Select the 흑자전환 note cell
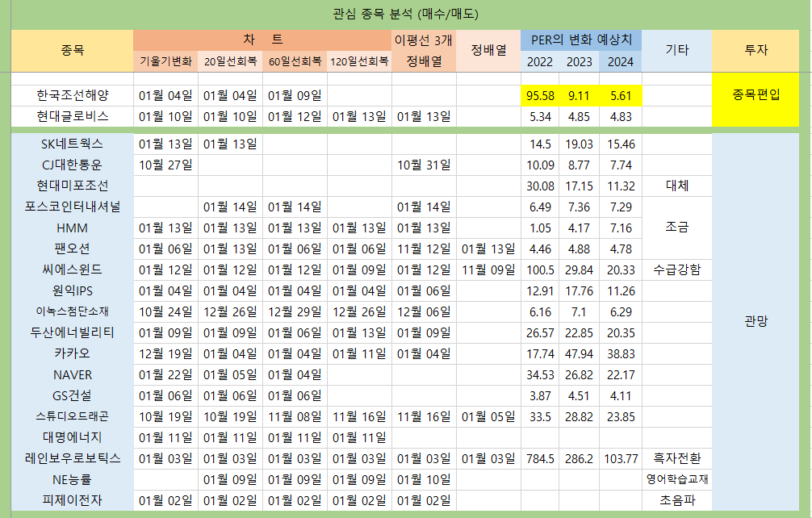The image size is (812, 518). (x=677, y=458)
